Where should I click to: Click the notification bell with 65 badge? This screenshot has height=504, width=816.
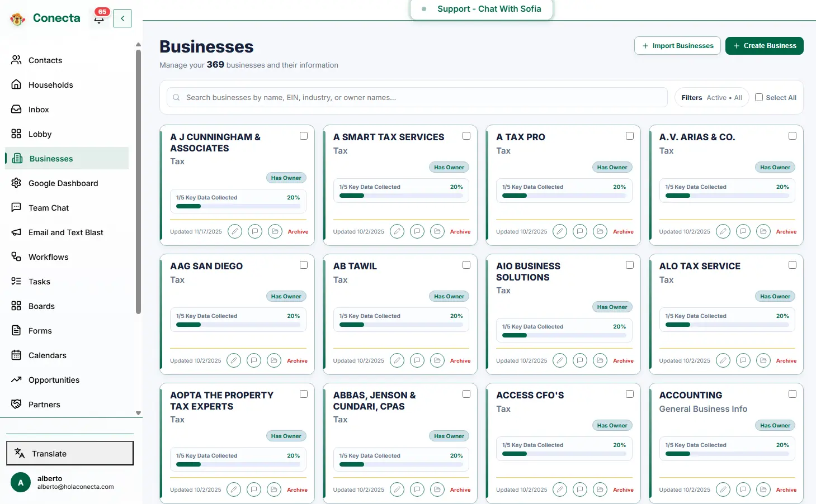[x=100, y=18]
